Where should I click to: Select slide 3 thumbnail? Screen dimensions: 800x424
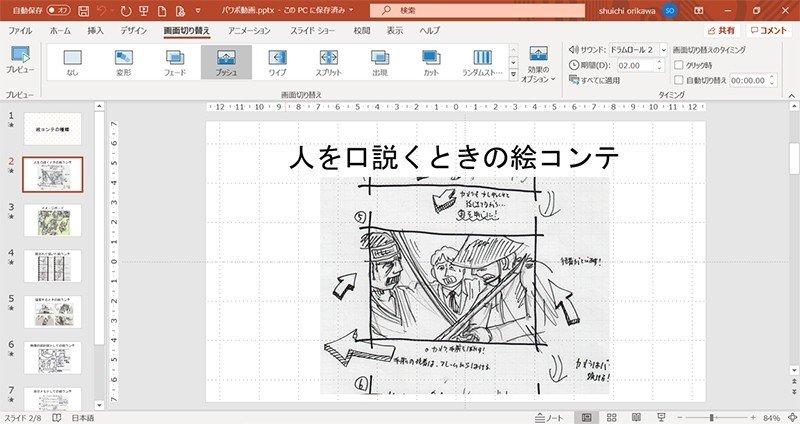(x=53, y=220)
